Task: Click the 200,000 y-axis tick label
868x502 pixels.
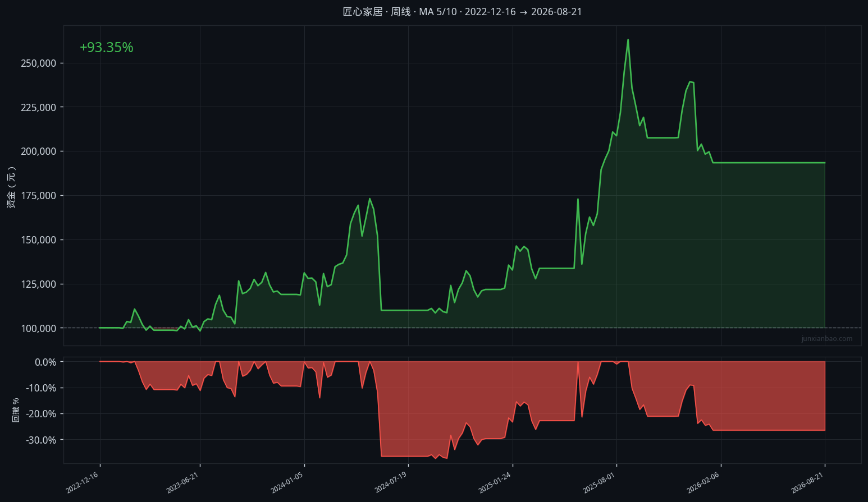Action: click(x=39, y=151)
